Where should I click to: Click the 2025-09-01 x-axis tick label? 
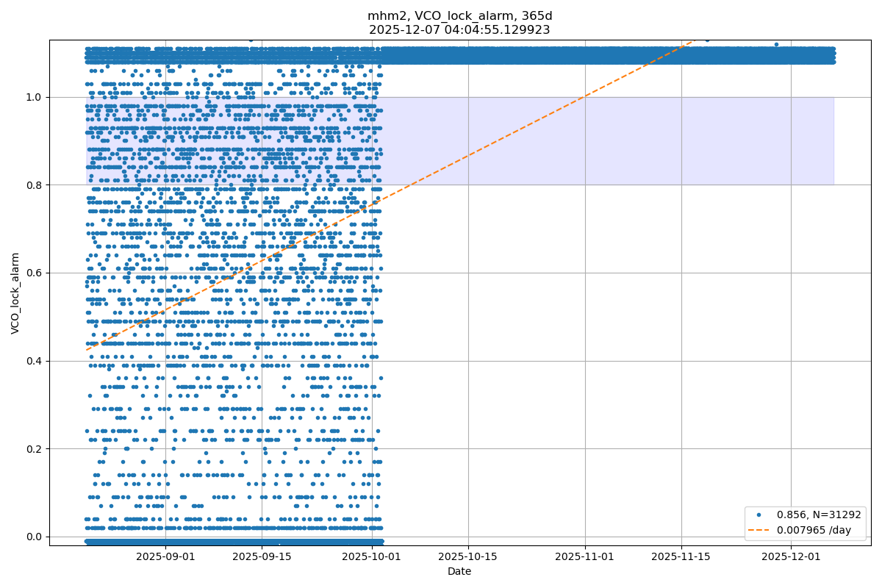pos(165,556)
